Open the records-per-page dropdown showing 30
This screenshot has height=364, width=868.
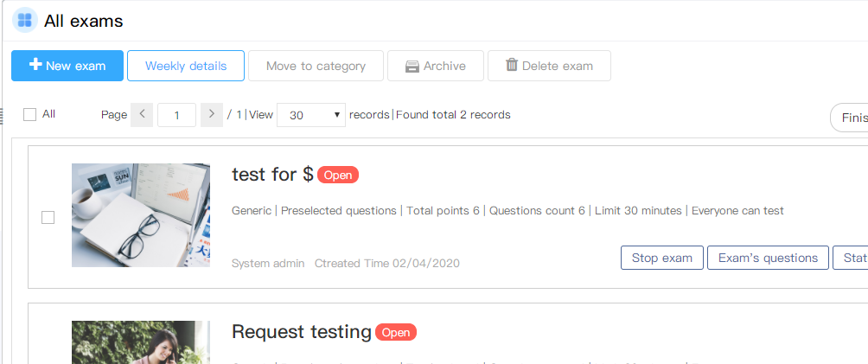pos(311,115)
